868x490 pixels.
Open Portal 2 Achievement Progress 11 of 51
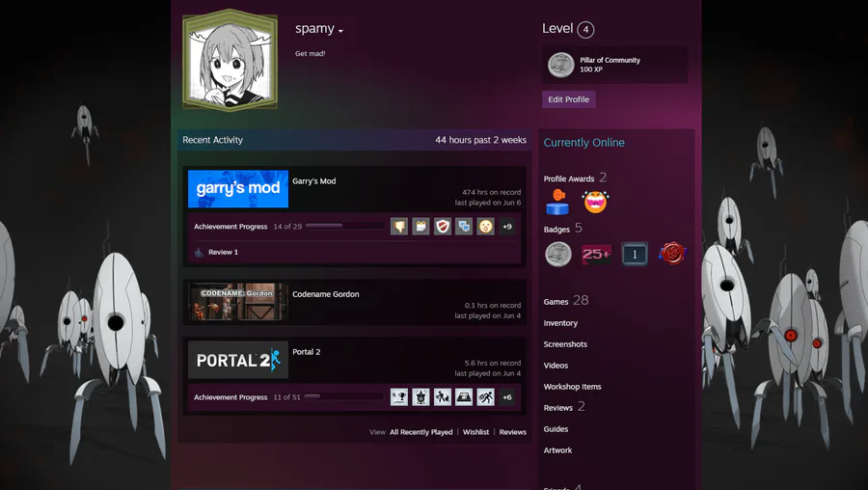[247, 397]
